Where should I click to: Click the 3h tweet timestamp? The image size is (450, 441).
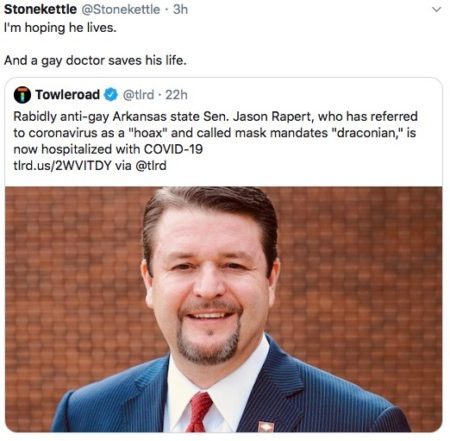(x=180, y=9)
